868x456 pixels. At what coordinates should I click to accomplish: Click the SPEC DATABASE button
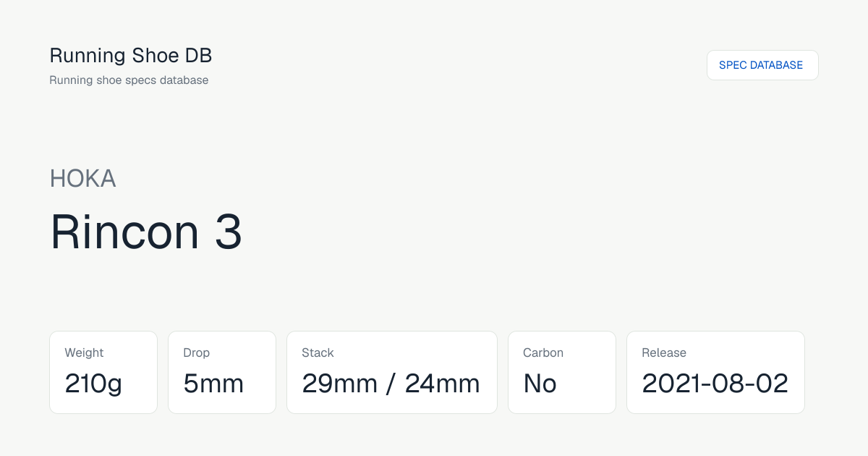[x=762, y=65]
